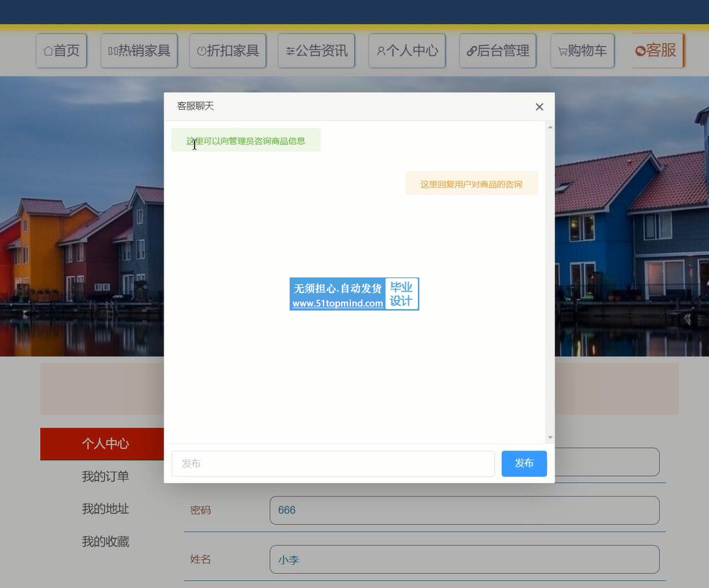Click the 发布 message input field

(333, 463)
